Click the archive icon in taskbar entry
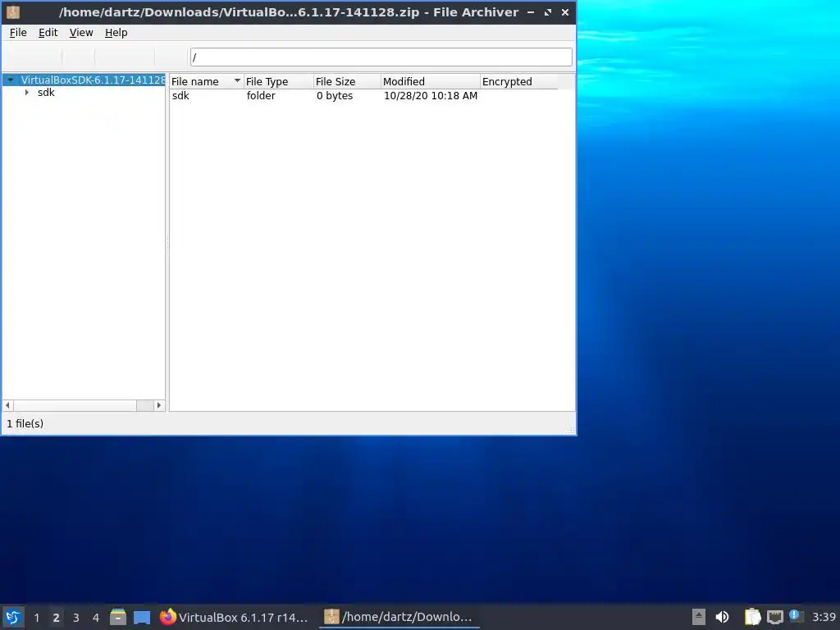This screenshot has height=630, width=840. coord(331,617)
